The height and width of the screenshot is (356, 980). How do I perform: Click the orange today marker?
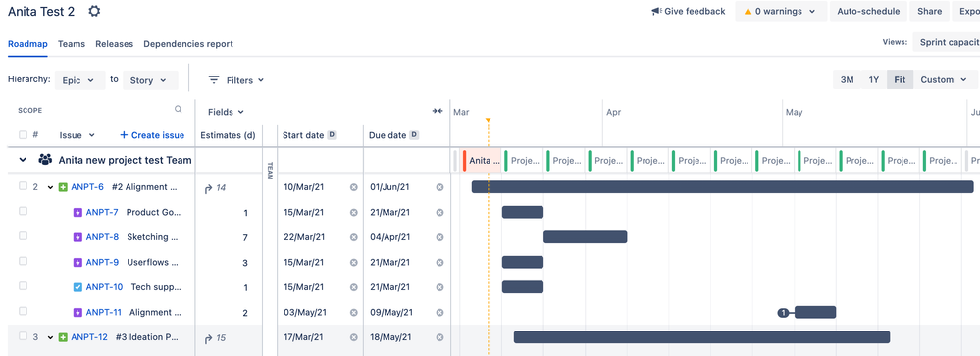point(488,120)
